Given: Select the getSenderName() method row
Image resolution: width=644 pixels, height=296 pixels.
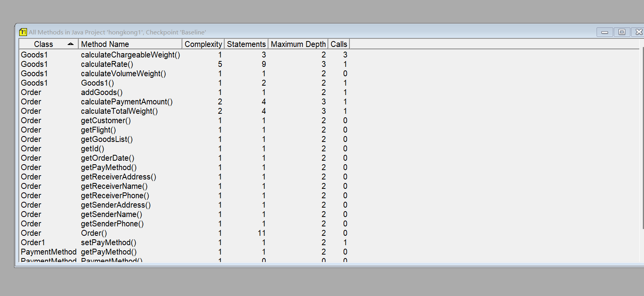Looking at the screenshot, I should coord(184,214).
